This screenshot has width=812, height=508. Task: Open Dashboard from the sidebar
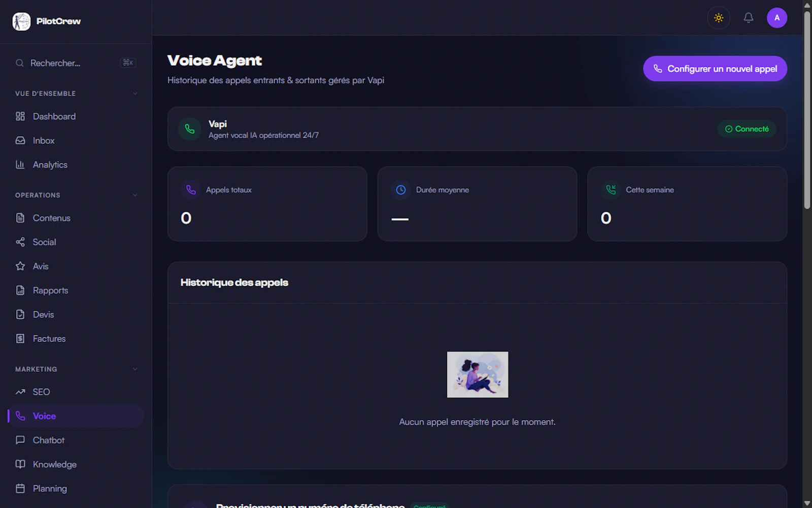pos(76,116)
